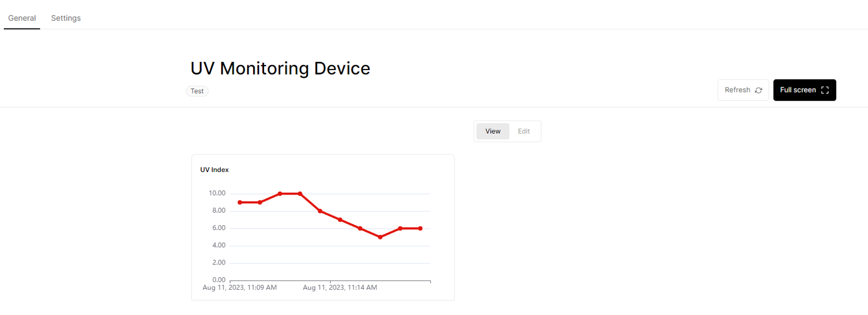The width and height of the screenshot is (868, 315).
Task: Switch to the Settings tab
Action: tap(66, 18)
